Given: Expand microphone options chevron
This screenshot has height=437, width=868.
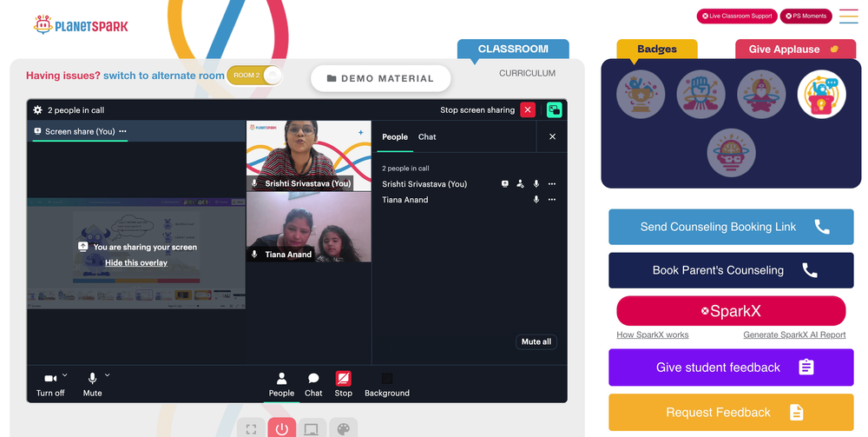Looking at the screenshot, I should [x=108, y=375].
